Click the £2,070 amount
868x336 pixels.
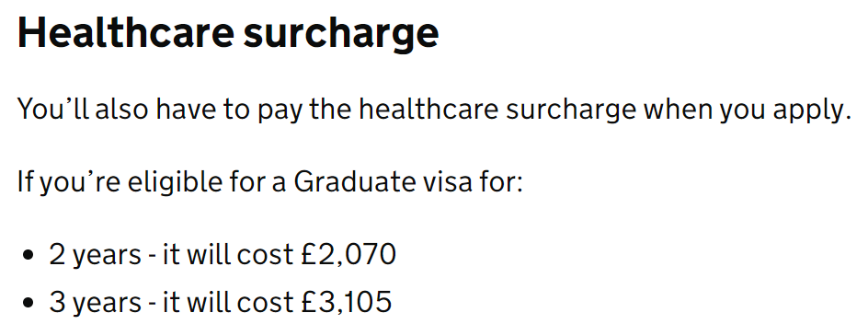[348, 255]
